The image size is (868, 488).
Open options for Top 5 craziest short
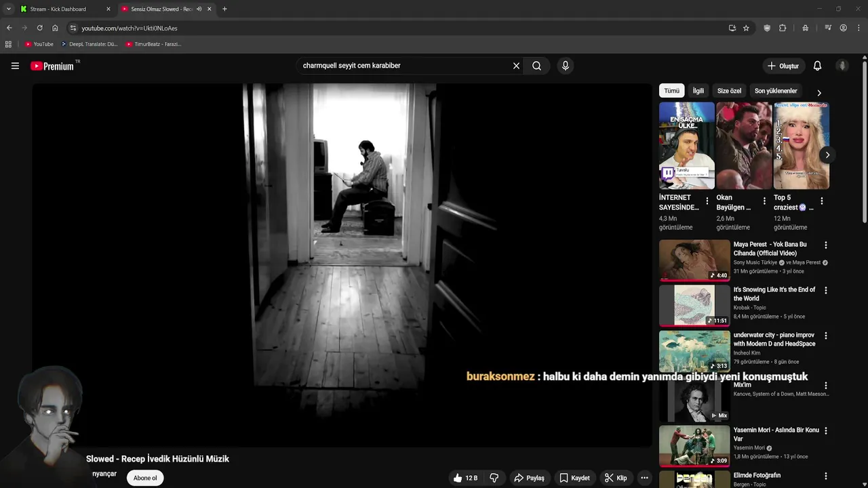point(821,201)
